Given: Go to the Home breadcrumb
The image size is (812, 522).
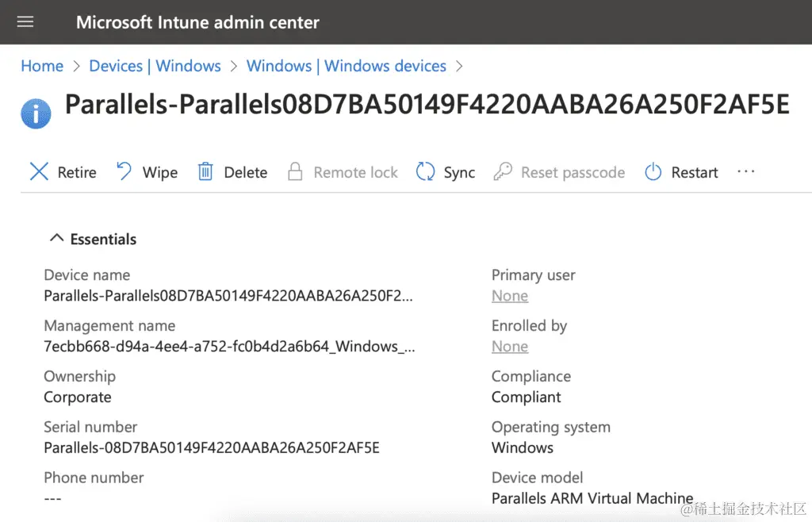Looking at the screenshot, I should [x=42, y=66].
